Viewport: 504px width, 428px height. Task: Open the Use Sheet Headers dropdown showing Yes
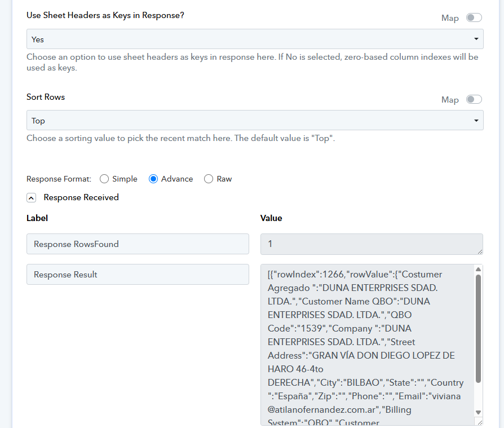point(255,39)
